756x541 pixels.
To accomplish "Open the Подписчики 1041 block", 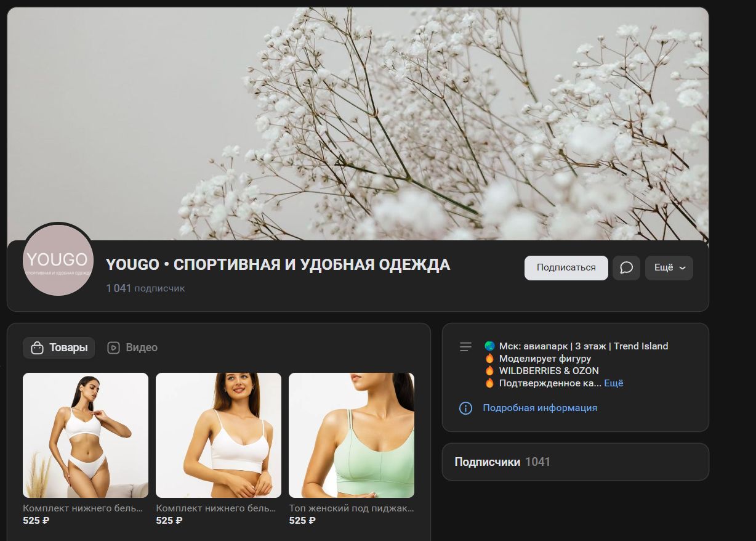I will [x=576, y=462].
